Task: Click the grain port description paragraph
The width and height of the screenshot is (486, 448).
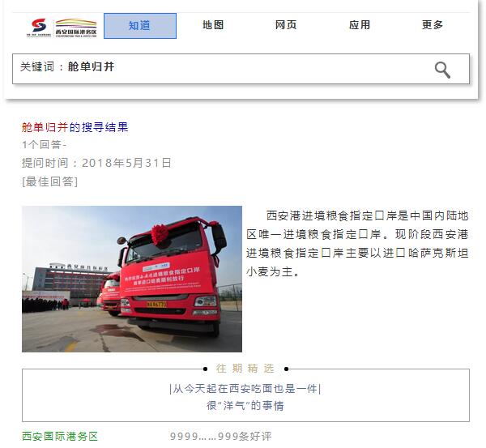Action: pos(357,243)
